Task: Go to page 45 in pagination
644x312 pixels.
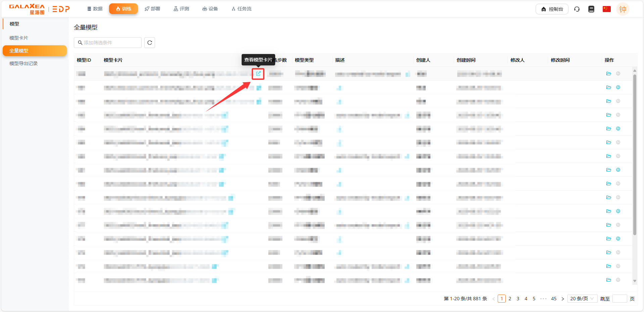Action: (x=554, y=299)
